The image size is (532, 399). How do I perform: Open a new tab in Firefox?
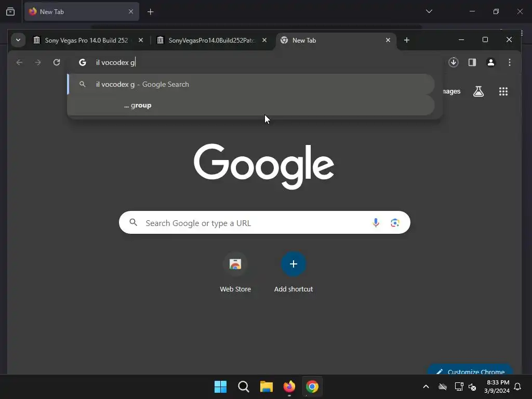(x=150, y=12)
